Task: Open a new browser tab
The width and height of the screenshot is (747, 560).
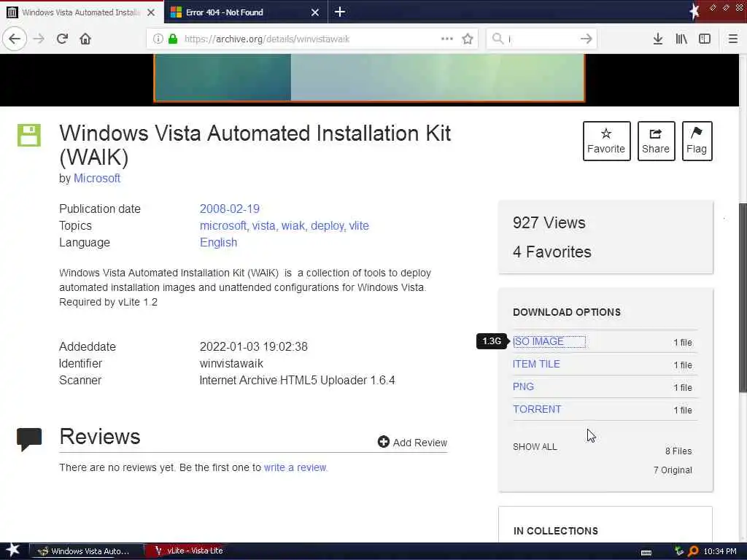Action: tap(340, 12)
